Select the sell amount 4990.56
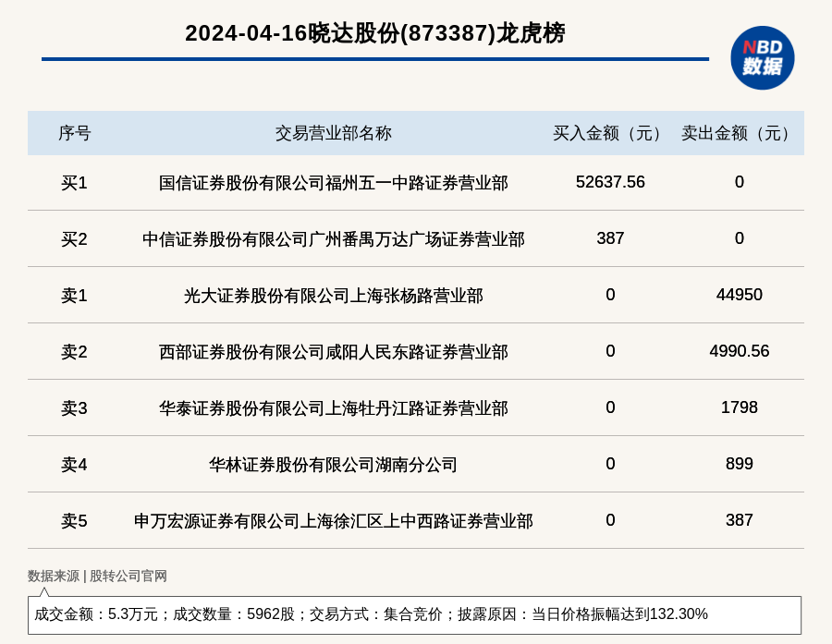Screen dimensions: 832x644 point(740,351)
